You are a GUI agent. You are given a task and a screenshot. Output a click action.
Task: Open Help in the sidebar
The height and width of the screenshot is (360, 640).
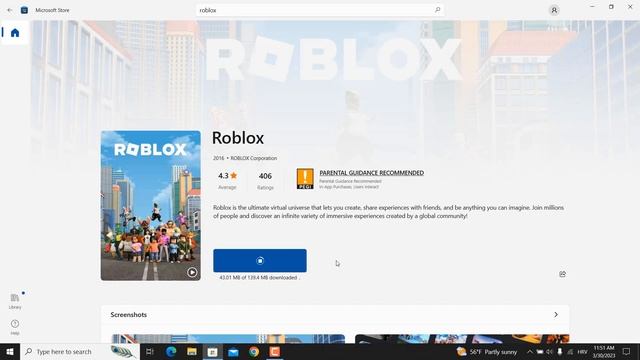click(x=15, y=327)
